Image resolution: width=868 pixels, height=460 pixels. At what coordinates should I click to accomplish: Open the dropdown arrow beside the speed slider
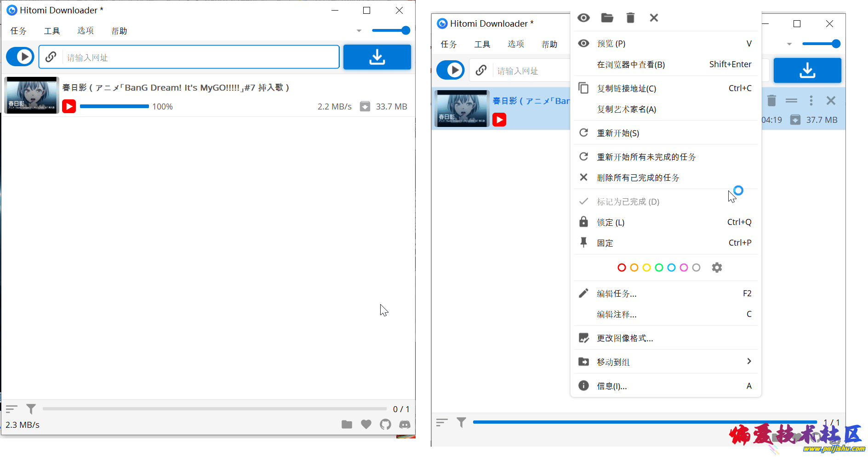(359, 30)
